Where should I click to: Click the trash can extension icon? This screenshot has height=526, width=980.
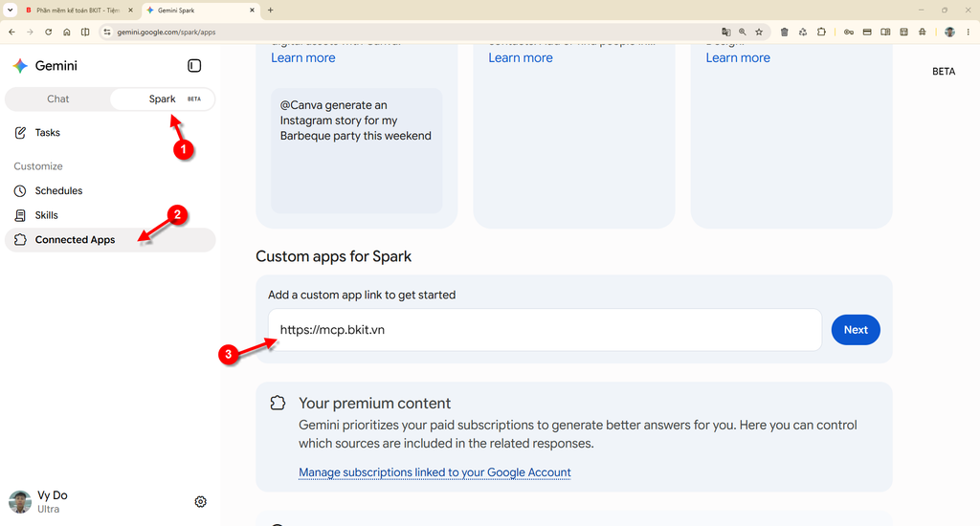click(x=785, y=32)
